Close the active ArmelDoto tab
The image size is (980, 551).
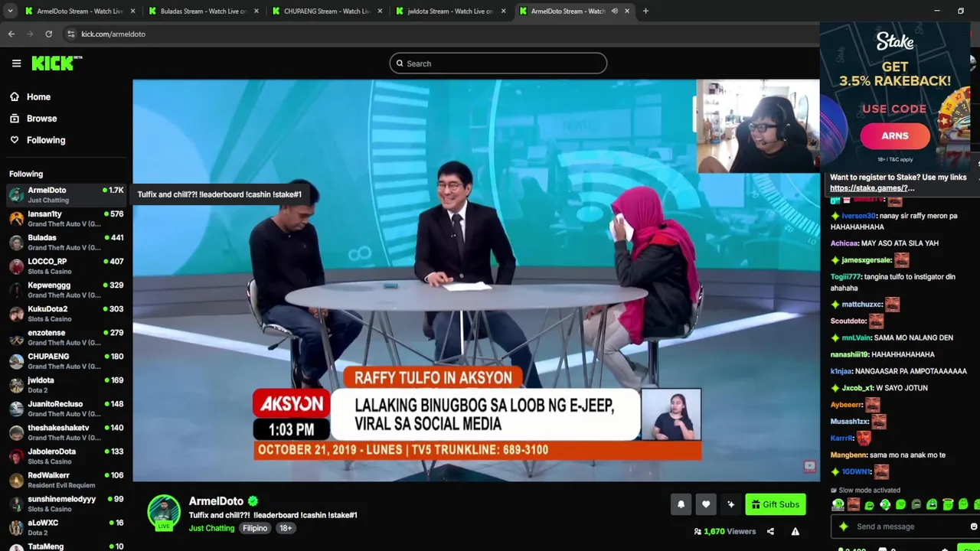tap(628, 11)
